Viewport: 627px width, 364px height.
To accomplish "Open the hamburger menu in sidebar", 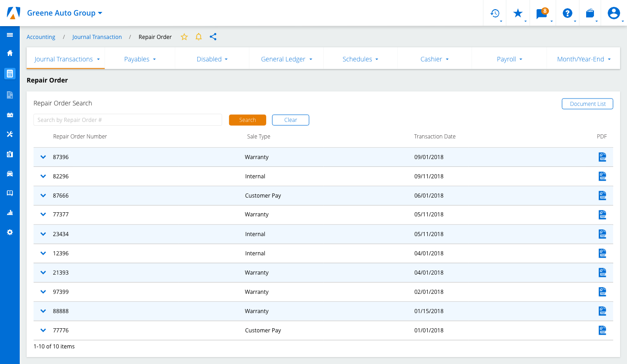I will coord(10,35).
